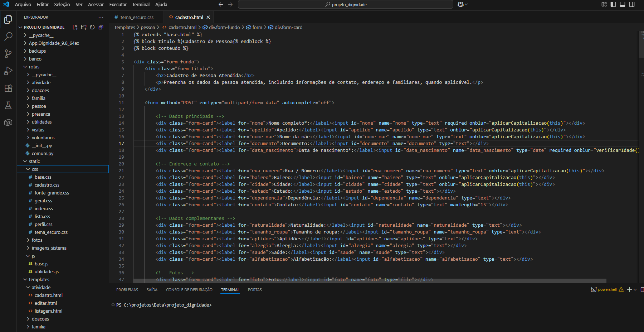Add a new terminal with the plus icon
The width and height of the screenshot is (644, 332).
click(x=629, y=289)
